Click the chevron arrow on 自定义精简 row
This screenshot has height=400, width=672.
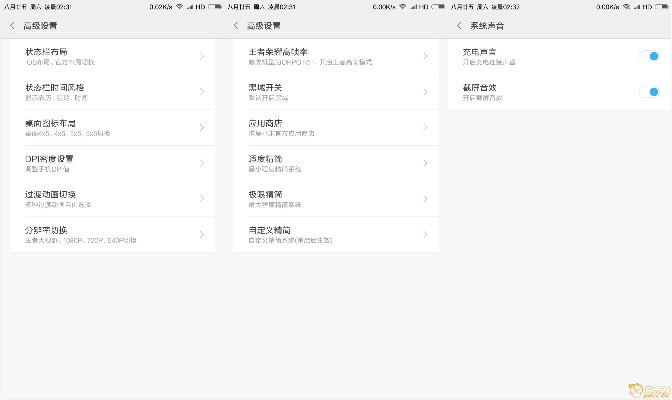point(425,235)
